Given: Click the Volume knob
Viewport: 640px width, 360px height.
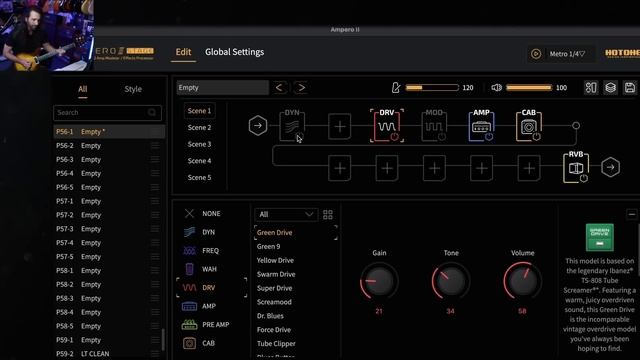Looking at the screenshot, I should pyautogui.click(x=522, y=281).
